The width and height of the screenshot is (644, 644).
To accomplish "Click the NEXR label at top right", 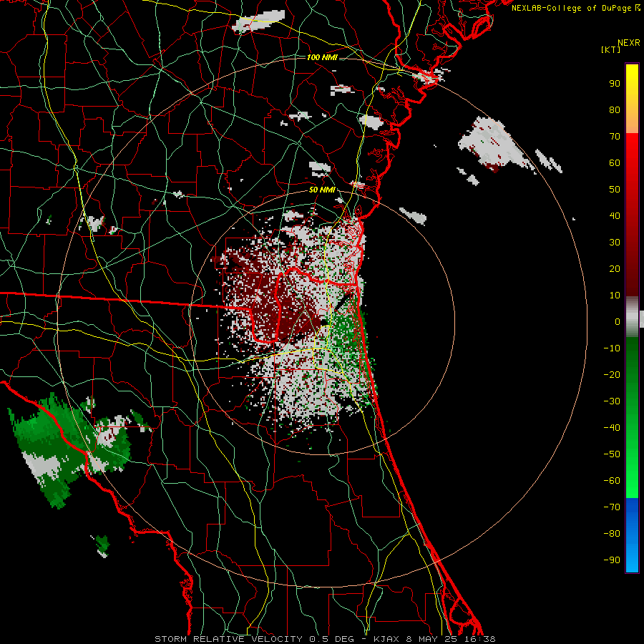I will 629,43.
